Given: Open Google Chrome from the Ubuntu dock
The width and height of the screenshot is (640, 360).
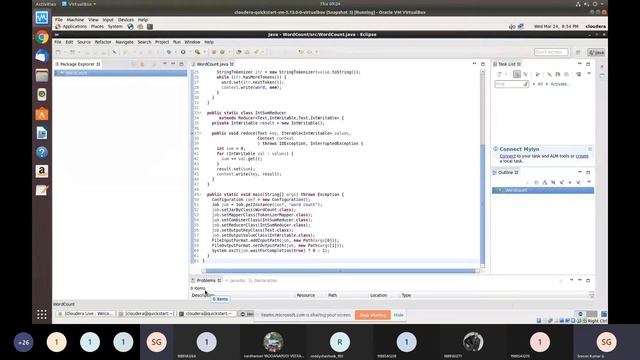Looking at the screenshot, I should point(42,38).
